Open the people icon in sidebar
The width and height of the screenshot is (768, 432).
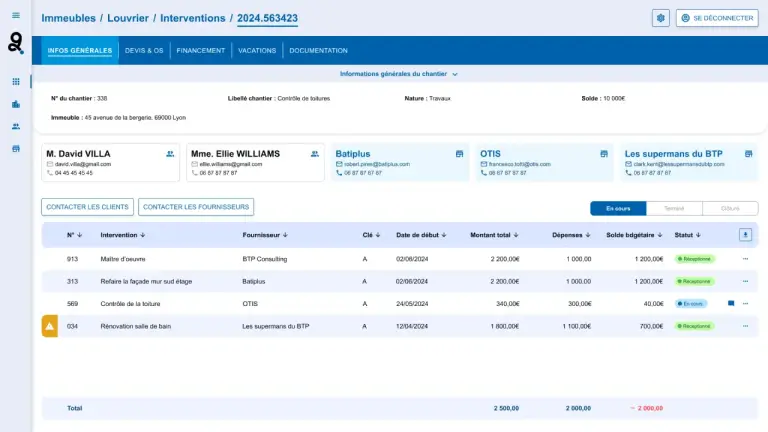(x=16, y=126)
